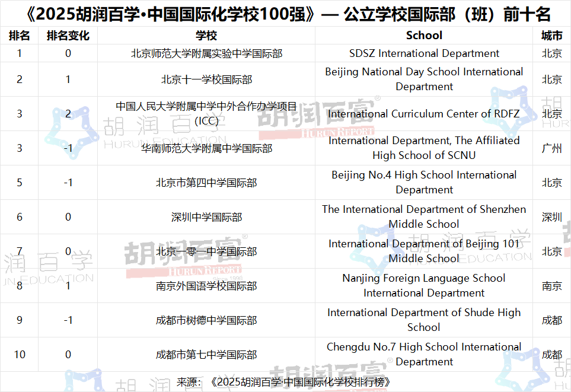
Task: Select the city cell in the RDFZ row
Action: point(551,114)
